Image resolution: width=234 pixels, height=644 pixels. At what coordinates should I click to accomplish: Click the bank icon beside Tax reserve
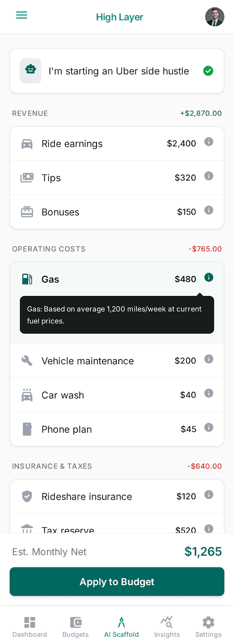[x=27, y=529]
